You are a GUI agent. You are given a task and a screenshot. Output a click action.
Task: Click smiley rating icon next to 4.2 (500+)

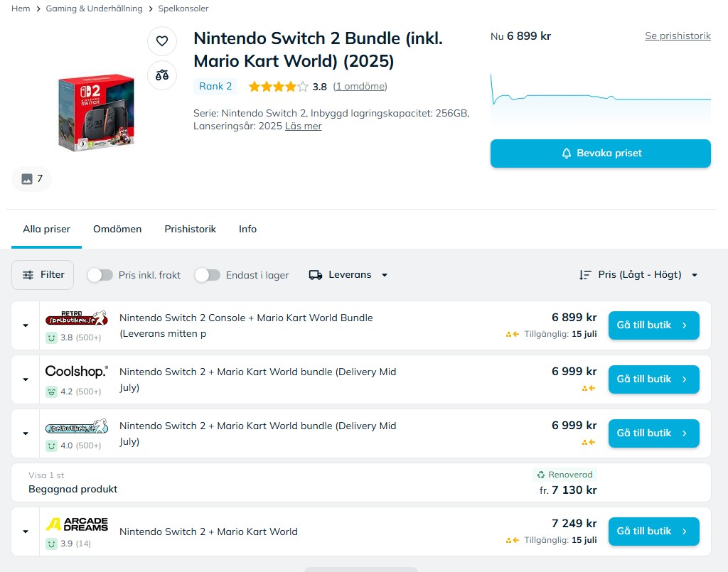[x=51, y=392]
